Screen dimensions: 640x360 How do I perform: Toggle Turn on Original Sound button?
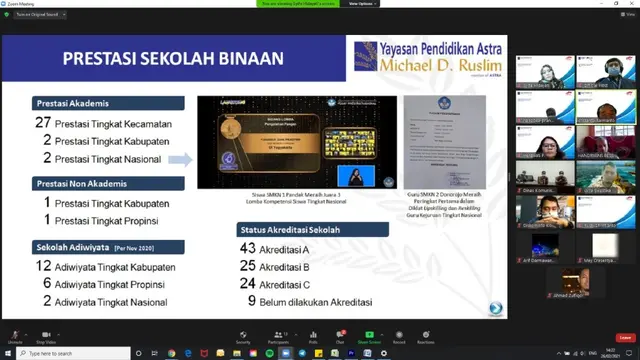[37, 14]
